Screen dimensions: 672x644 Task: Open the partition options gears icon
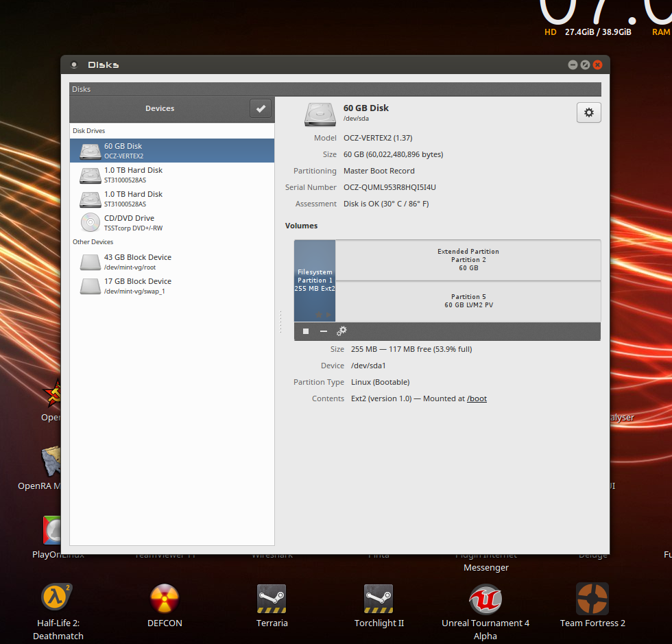341,331
